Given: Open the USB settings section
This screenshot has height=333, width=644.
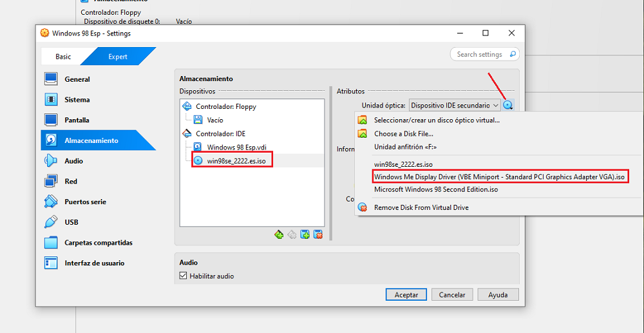Looking at the screenshot, I should coord(71,222).
